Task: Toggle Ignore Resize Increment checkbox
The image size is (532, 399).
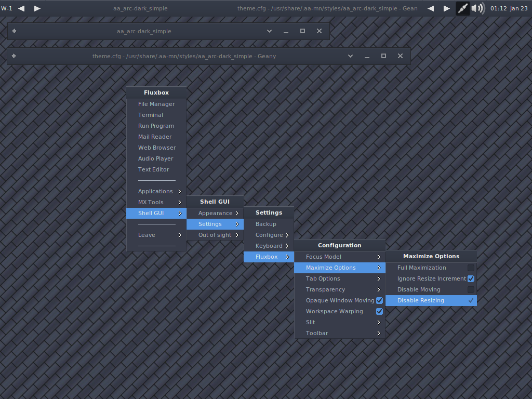Action: point(471,278)
